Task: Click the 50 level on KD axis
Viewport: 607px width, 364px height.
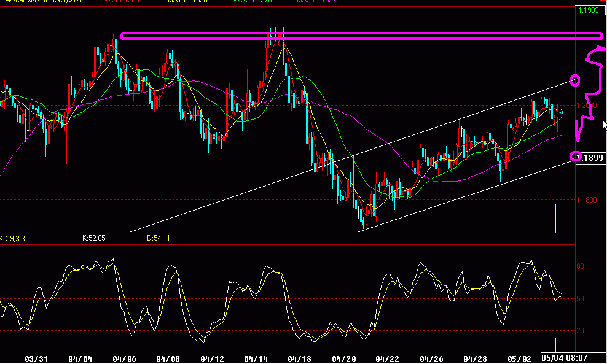Action: coord(581,298)
